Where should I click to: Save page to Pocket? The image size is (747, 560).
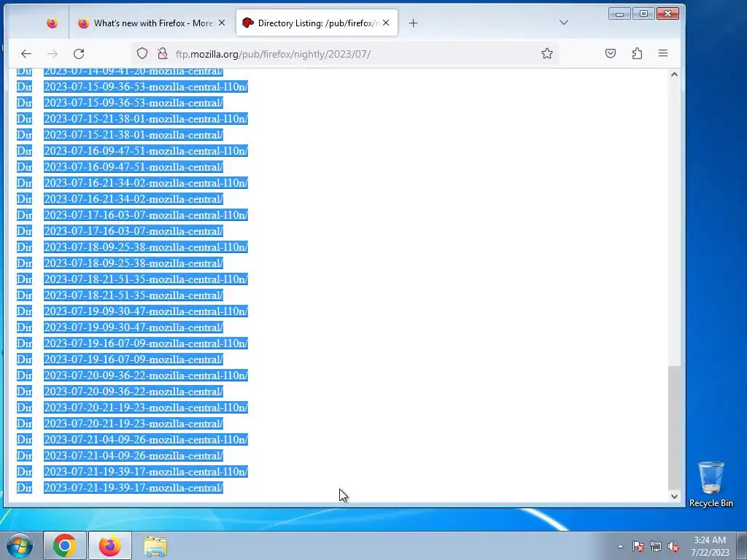(x=611, y=53)
